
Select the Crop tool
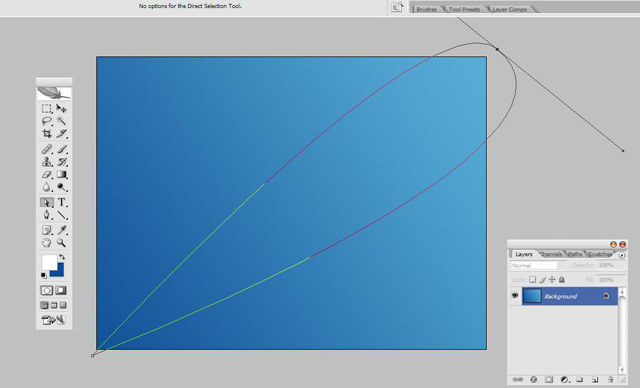pyautogui.click(x=47, y=133)
